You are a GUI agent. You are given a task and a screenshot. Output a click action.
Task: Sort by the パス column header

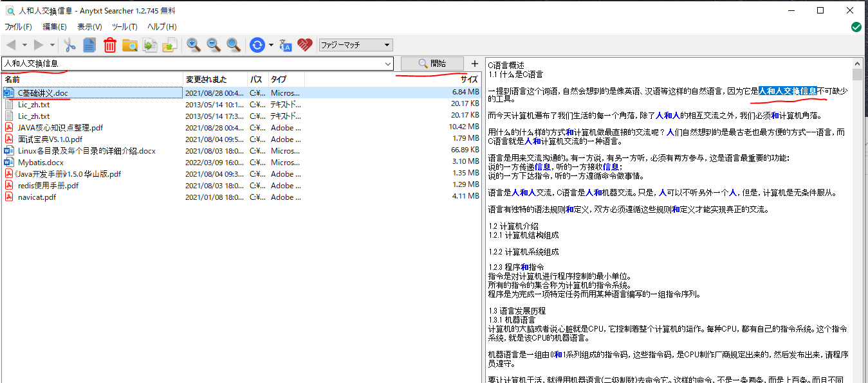point(258,79)
